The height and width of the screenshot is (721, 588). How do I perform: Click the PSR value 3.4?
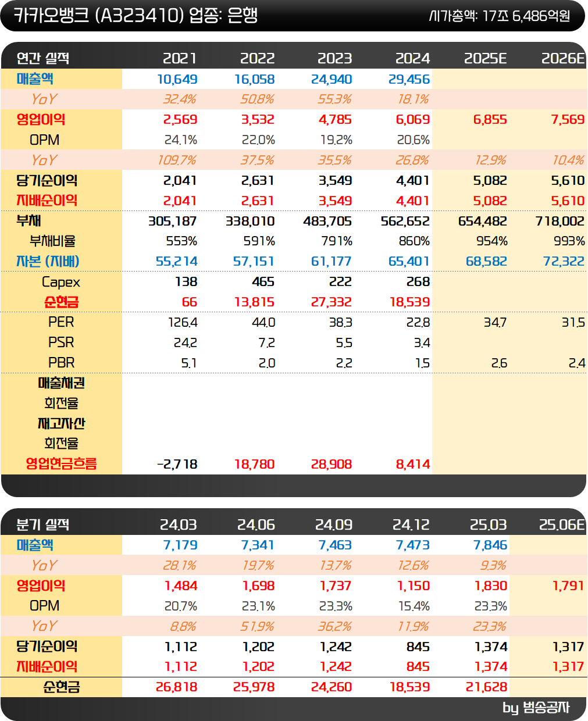pyautogui.click(x=422, y=343)
